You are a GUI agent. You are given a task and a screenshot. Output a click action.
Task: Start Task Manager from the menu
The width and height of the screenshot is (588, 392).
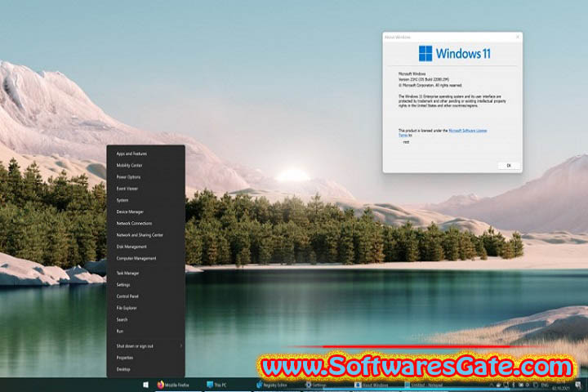146,274
